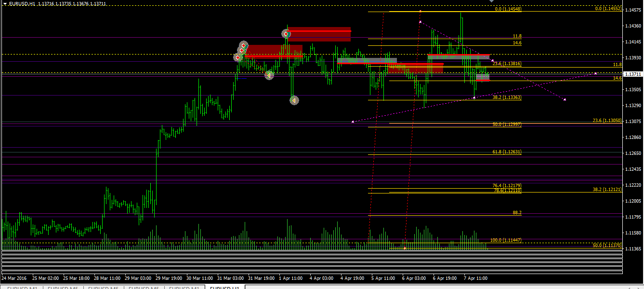Click the orange triangle marker at the 1 Apr low spike
Viewport: 644px width, 289px height.
tap(294, 100)
